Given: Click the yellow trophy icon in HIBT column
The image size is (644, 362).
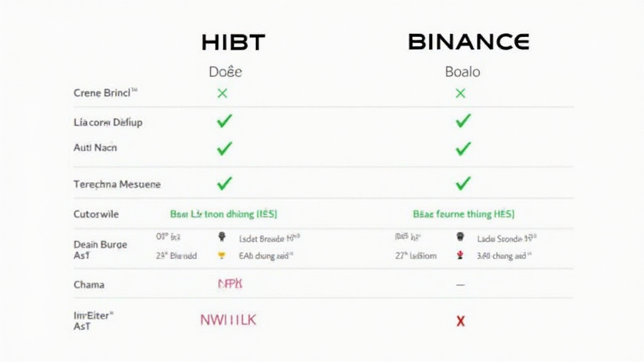Looking at the screenshot, I should coord(221,256).
